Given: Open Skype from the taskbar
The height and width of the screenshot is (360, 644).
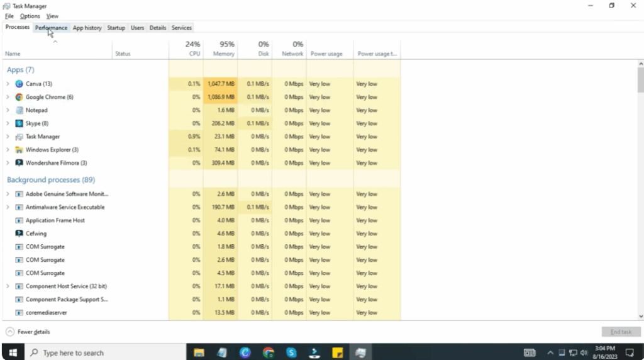Looking at the screenshot, I should tap(291, 352).
